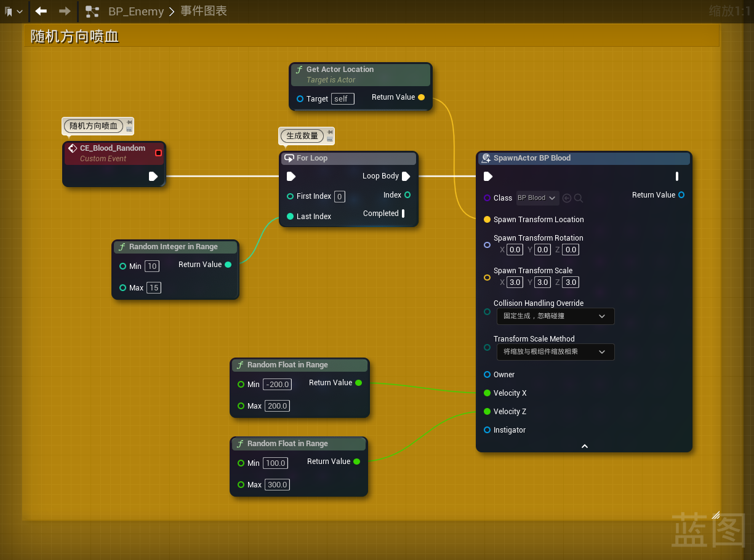This screenshot has height=560, width=754.
Task: Edit the First Index value field
Action: 340,196
